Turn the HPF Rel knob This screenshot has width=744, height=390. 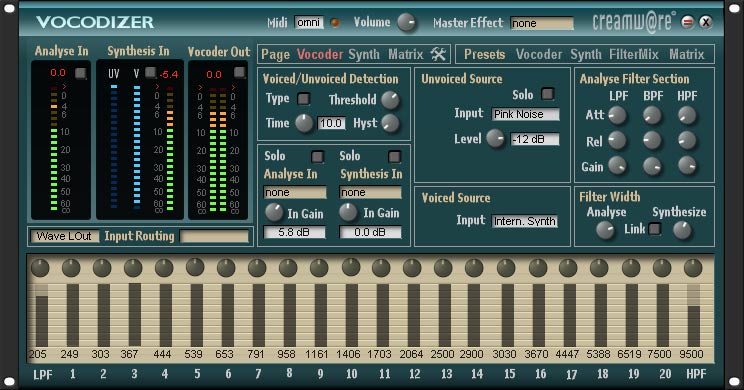[x=687, y=140]
